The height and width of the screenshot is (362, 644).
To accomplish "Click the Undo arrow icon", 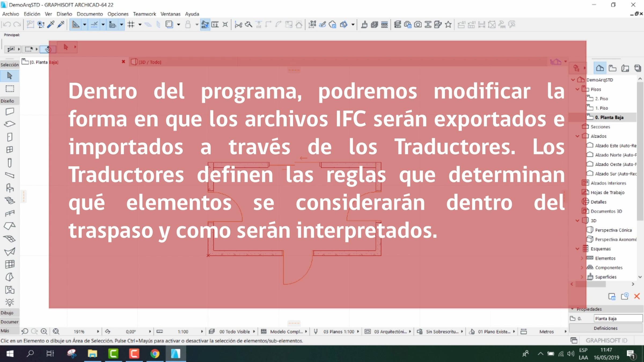I will coord(6,25).
